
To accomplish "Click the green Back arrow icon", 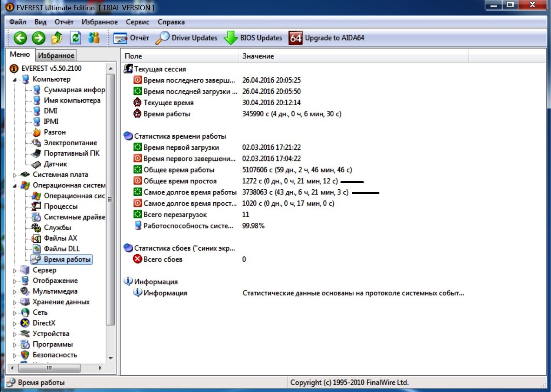I will 20,38.
